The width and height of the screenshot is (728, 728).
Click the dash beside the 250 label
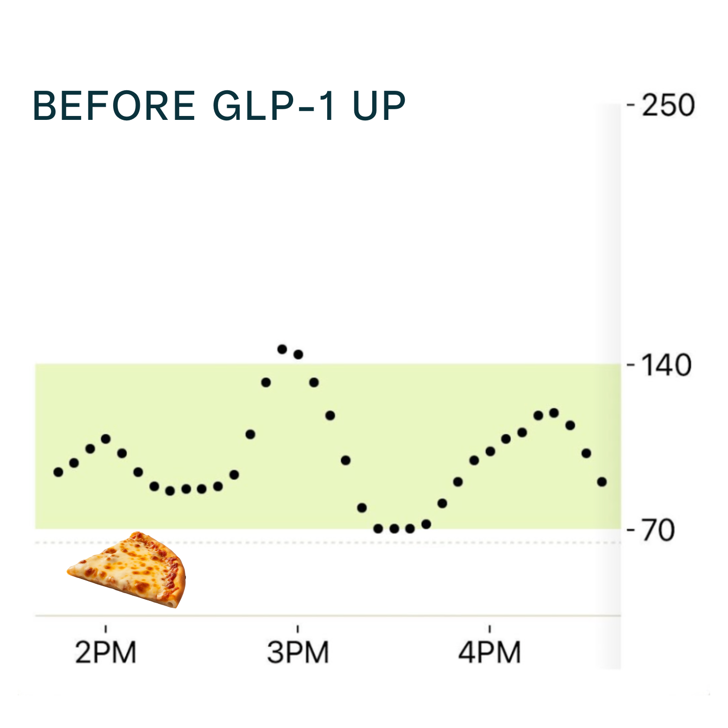tap(631, 105)
